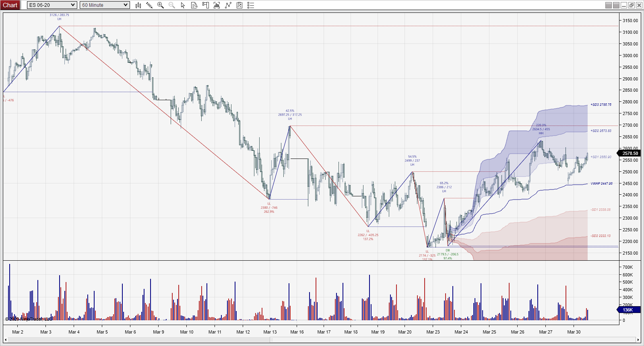The width and height of the screenshot is (644, 346).
Task: Click the Mar 9 date label
Action: click(x=159, y=332)
